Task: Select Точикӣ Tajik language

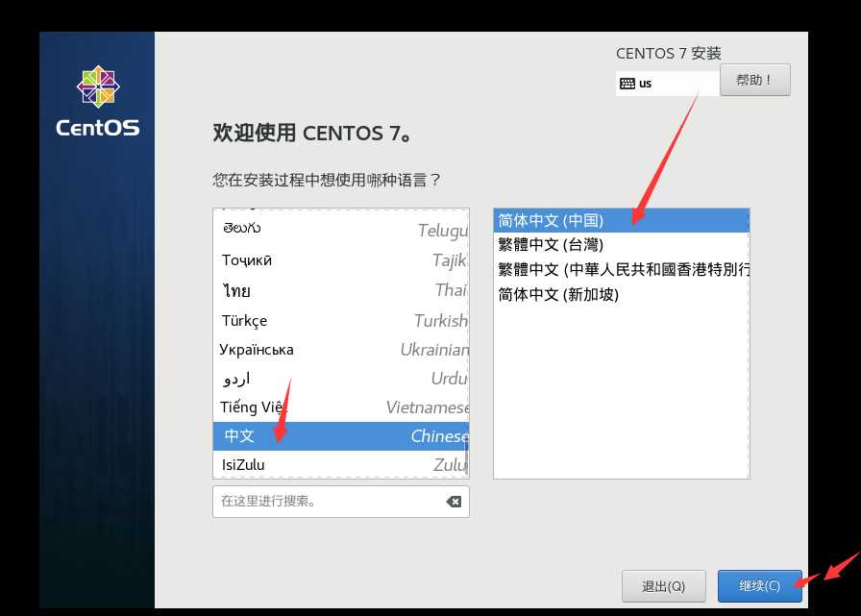Action: 288,259
